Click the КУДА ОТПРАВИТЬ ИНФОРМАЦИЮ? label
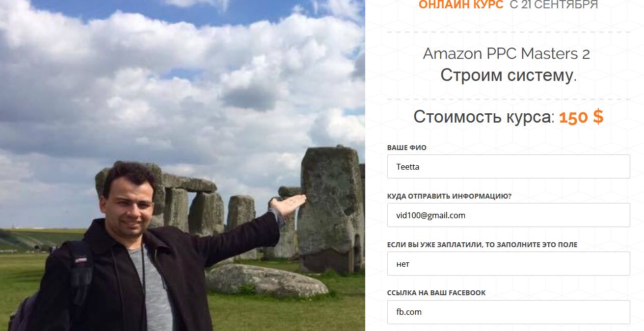Viewport: 644px width, 331px height. tap(449, 196)
